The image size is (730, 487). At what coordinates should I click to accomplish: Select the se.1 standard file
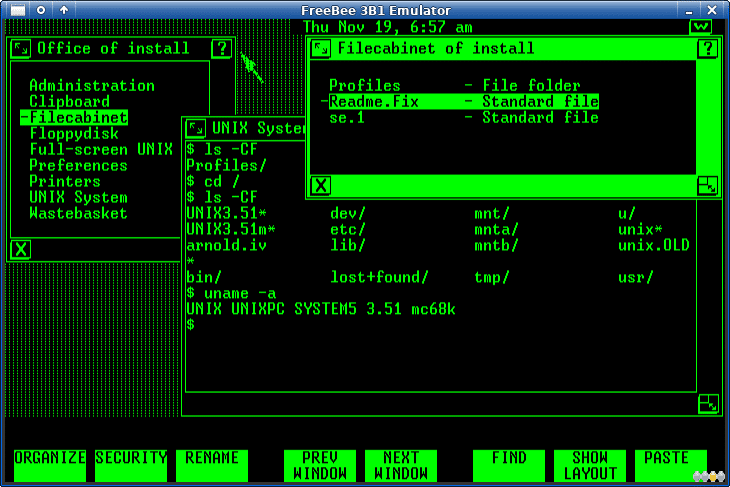tap(464, 117)
